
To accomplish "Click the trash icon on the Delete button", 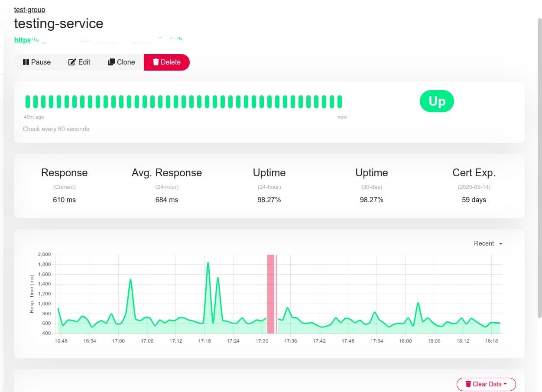I will [156, 62].
